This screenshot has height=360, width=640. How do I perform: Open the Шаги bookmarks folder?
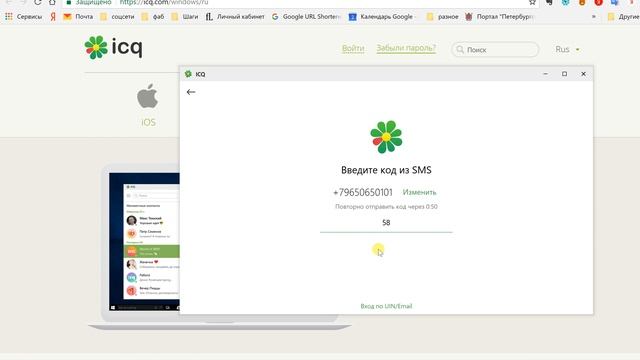pos(185,17)
